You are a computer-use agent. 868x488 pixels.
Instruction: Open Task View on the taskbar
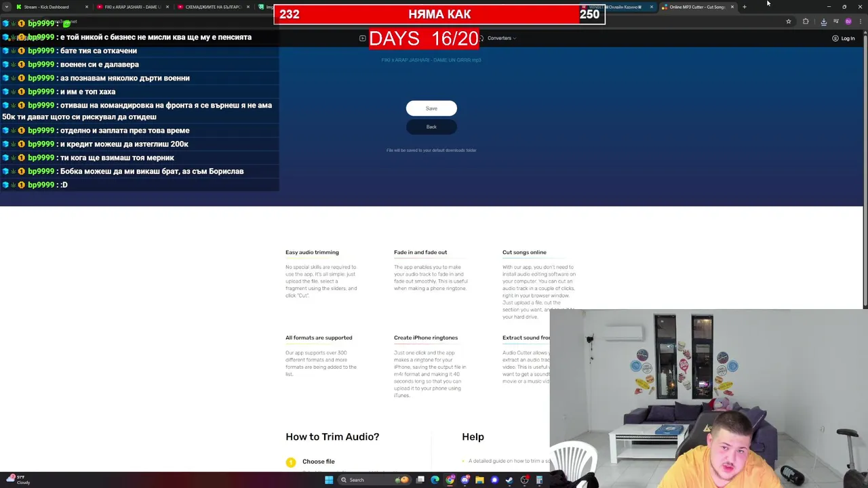tap(420, 480)
